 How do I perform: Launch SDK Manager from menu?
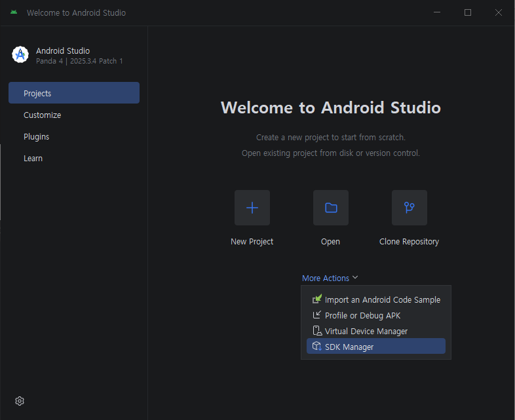click(376, 347)
